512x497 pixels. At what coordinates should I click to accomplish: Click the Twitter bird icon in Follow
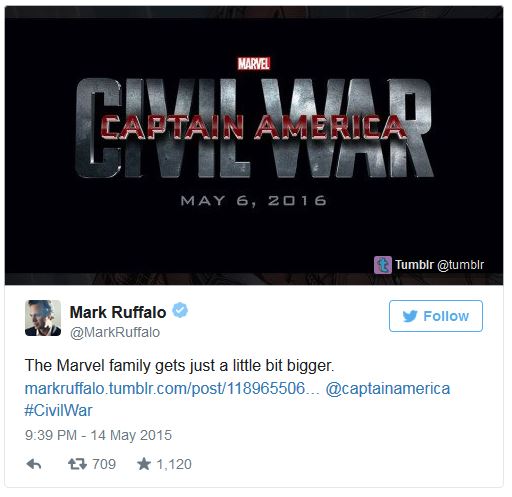[410, 316]
